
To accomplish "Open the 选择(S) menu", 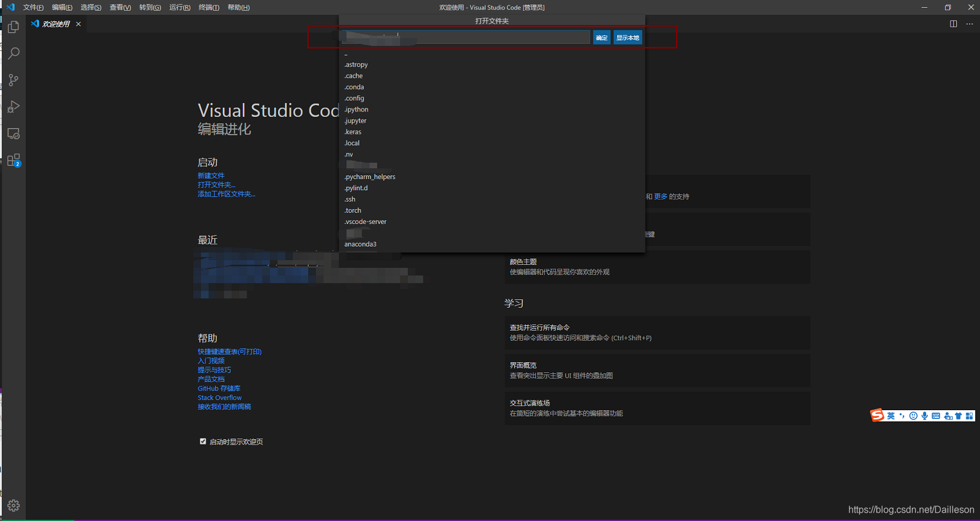I will [x=91, y=7].
